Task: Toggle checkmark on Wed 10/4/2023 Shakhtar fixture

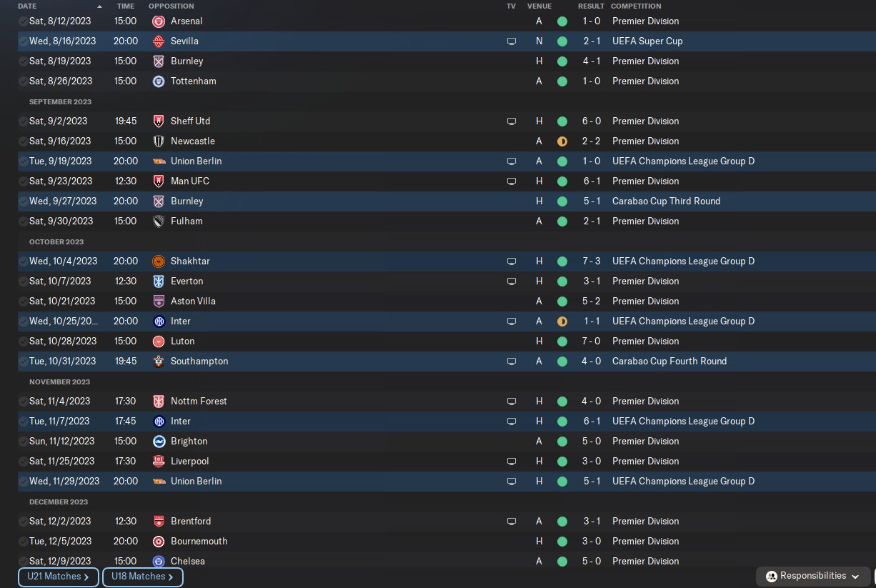Action: tap(24, 261)
